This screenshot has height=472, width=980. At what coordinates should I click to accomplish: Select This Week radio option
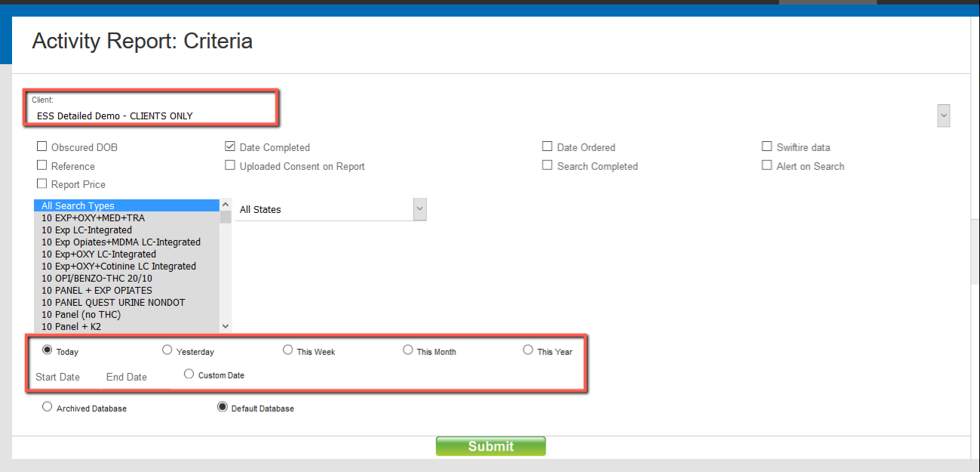(287, 350)
